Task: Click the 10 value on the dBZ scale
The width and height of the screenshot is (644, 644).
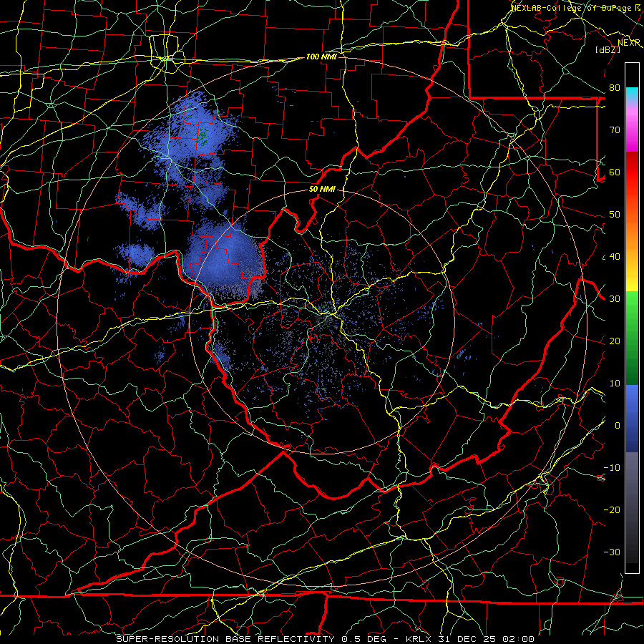Action: pos(615,384)
